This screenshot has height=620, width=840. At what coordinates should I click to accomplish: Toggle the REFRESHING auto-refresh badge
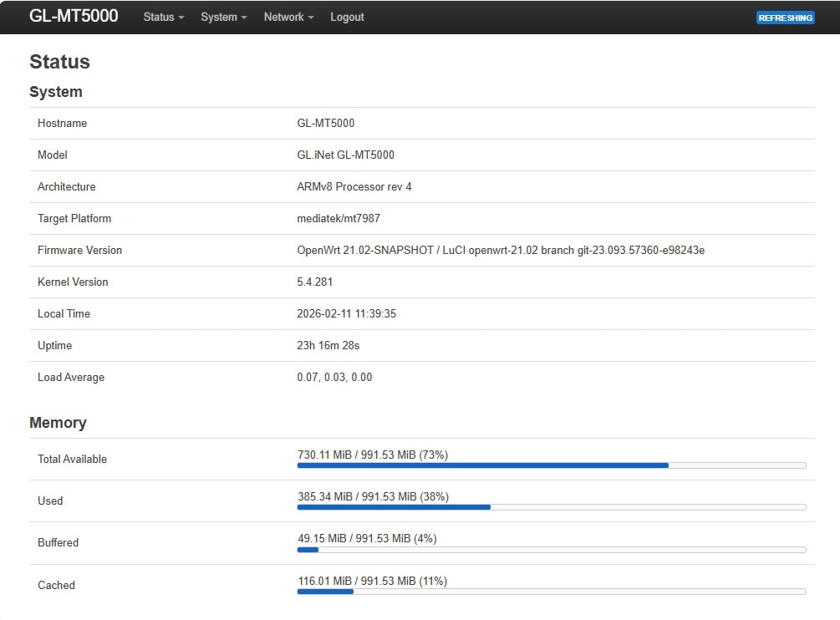785,18
